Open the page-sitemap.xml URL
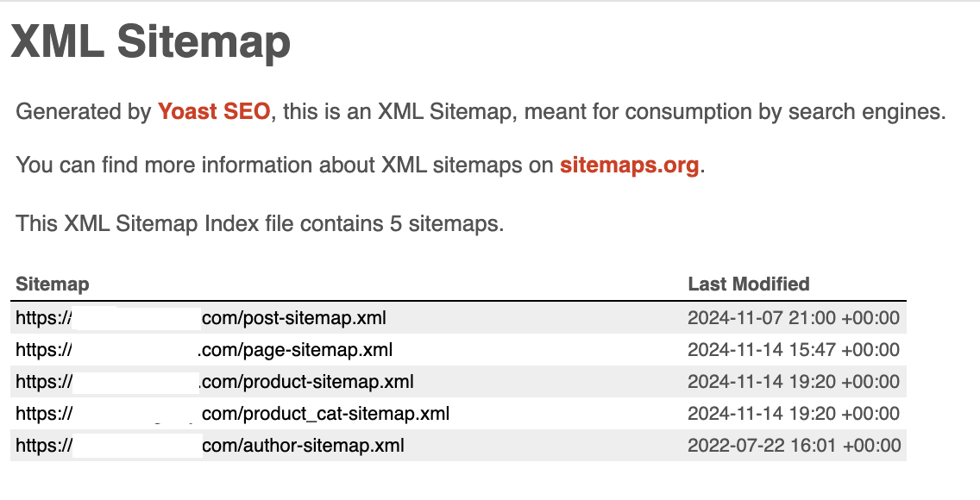Screen dimensions: 980x500 (204, 349)
